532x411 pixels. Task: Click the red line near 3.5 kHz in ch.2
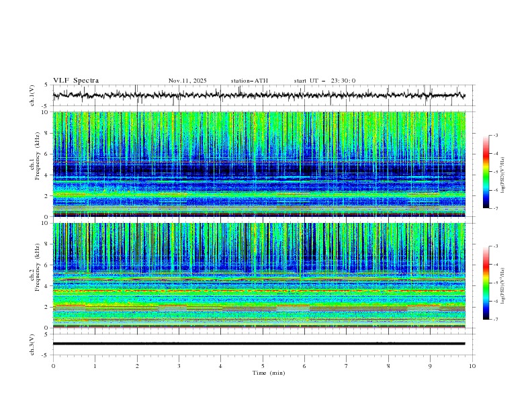point(259,291)
